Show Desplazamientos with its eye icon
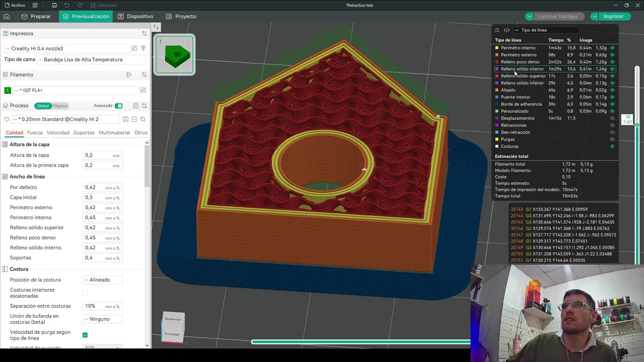 point(612,118)
